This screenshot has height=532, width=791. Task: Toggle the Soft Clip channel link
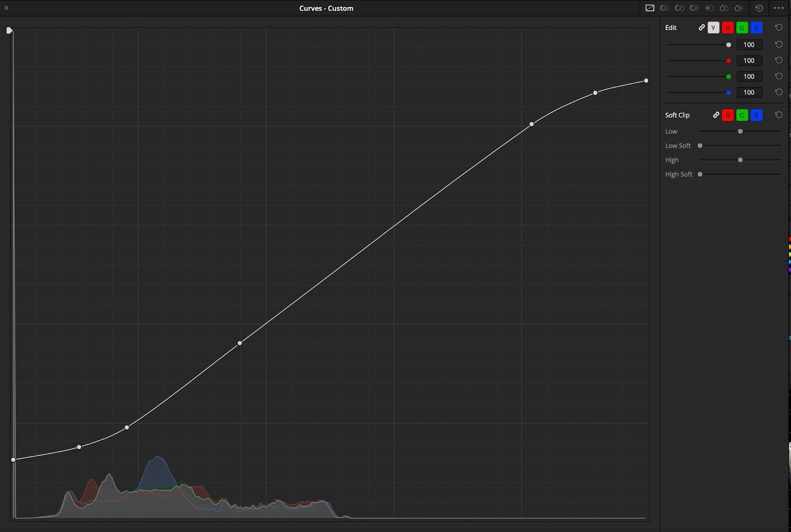click(716, 115)
